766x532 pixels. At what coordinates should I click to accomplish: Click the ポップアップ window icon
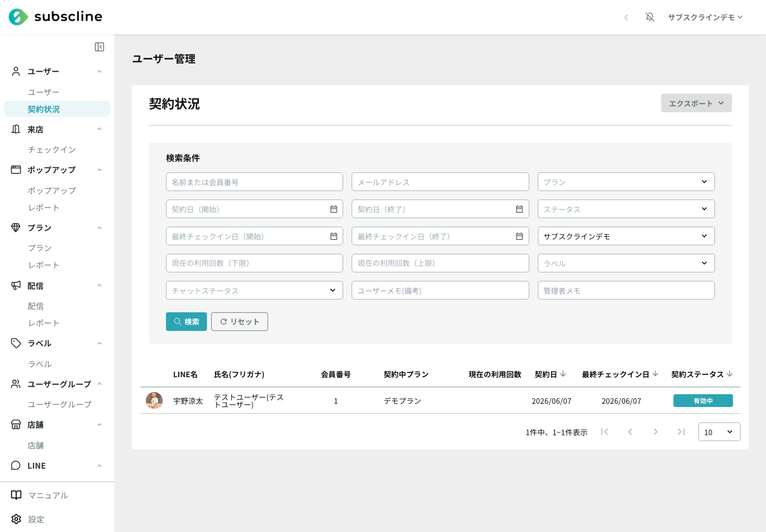tap(16, 170)
